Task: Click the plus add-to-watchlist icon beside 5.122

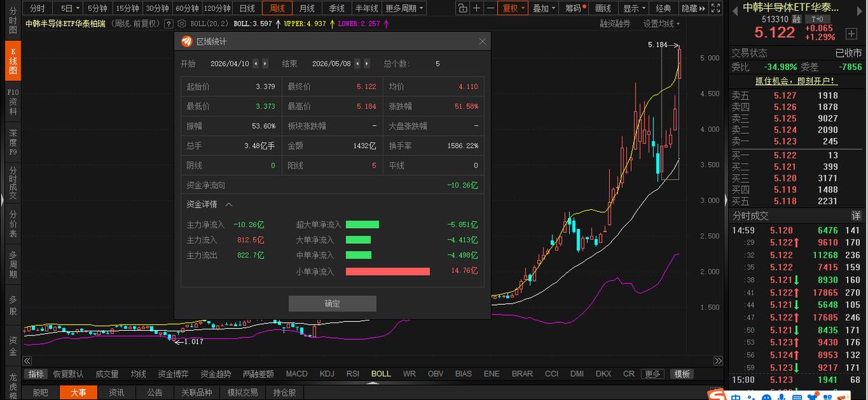Action: [851, 33]
